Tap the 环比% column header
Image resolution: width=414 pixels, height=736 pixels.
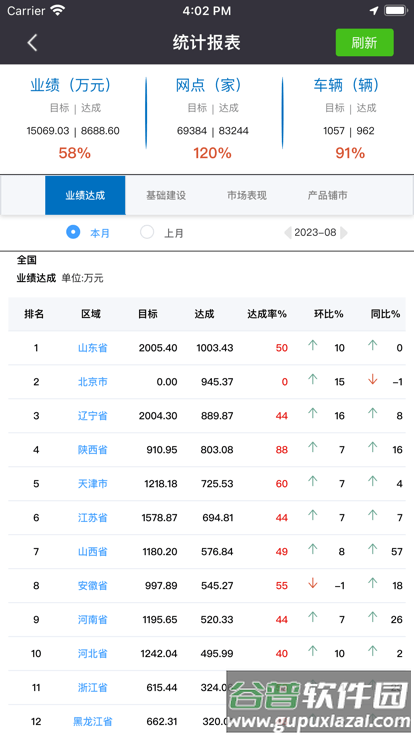point(329,314)
